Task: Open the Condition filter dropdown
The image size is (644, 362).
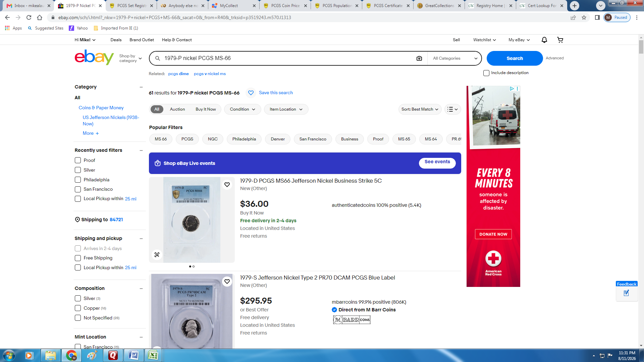Action: [x=243, y=109]
